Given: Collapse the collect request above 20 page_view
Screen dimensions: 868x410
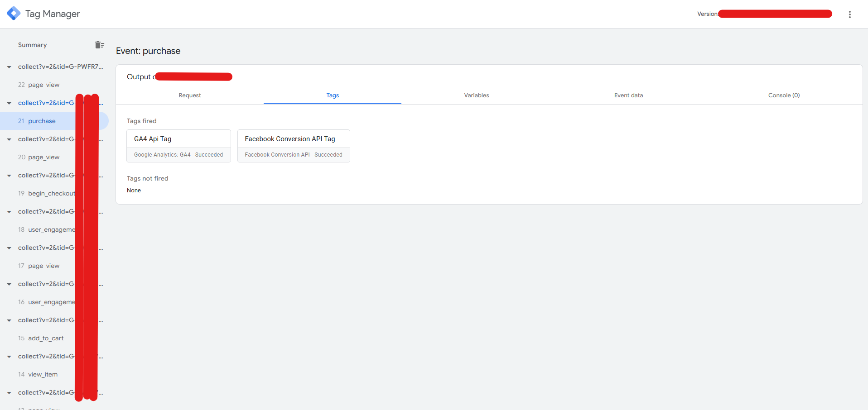Looking at the screenshot, I should [9, 139].
